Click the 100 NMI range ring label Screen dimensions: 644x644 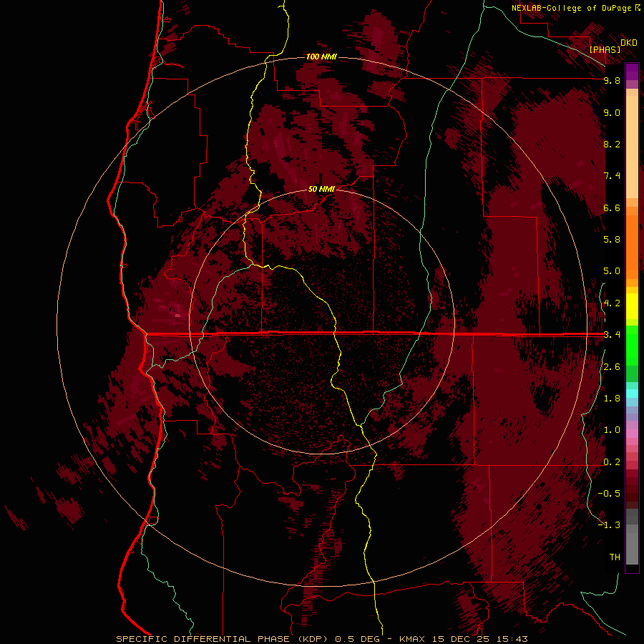pyautogui.click(x=321, y=57)
